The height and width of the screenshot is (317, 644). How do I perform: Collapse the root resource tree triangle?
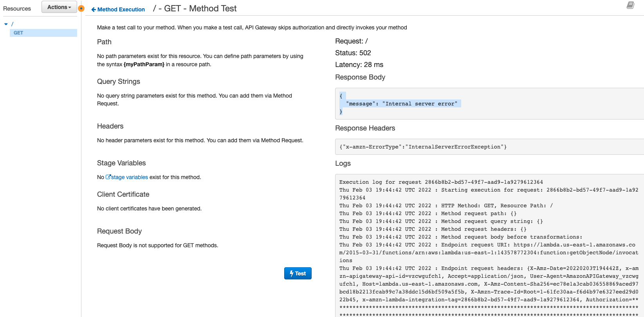tap(6, 24)
